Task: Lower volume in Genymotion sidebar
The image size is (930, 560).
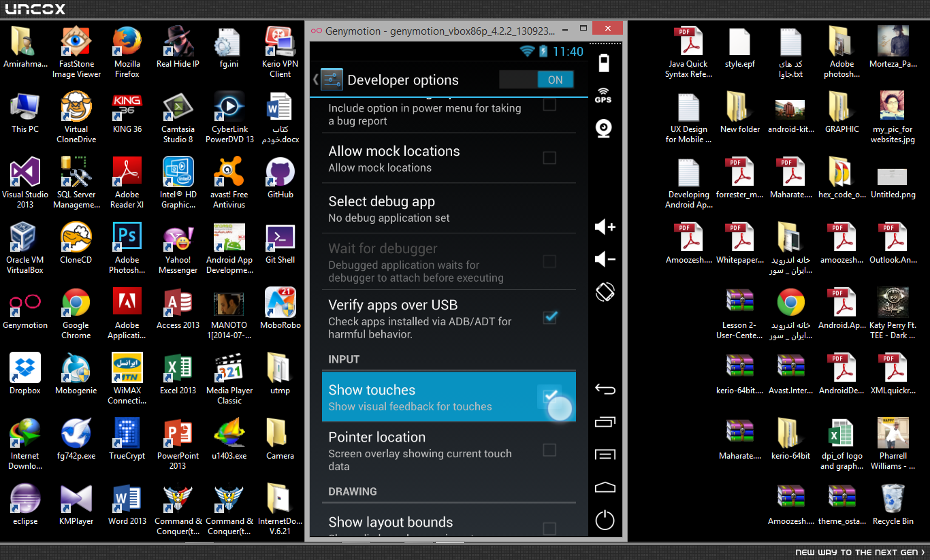Action: pyautogui.click(x=605, y=259)
